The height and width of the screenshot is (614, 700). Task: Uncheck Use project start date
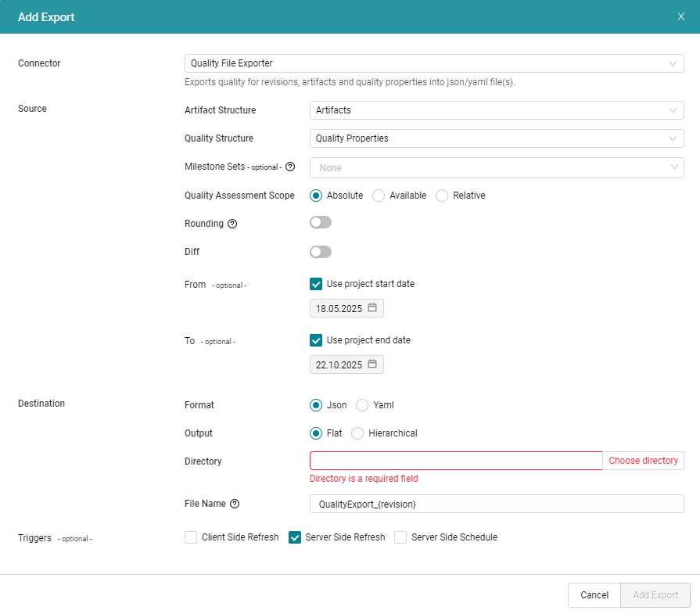(316, 284)
